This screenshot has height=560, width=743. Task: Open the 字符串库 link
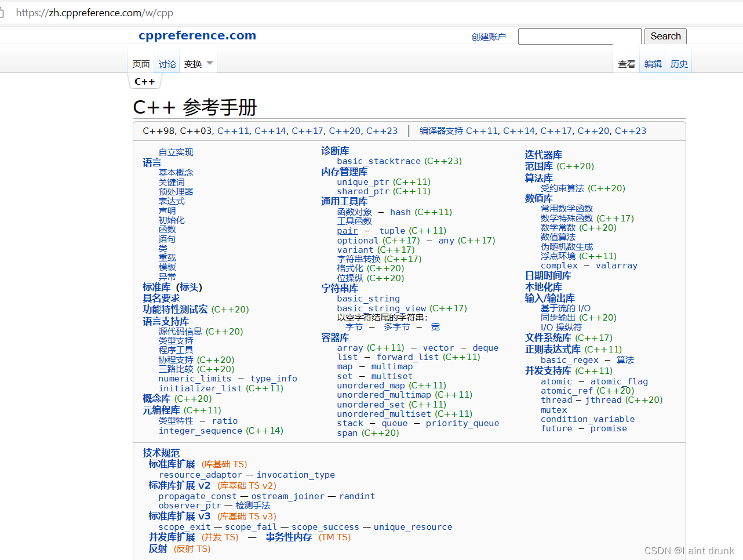pyautogui.click(x=340, y=288)
